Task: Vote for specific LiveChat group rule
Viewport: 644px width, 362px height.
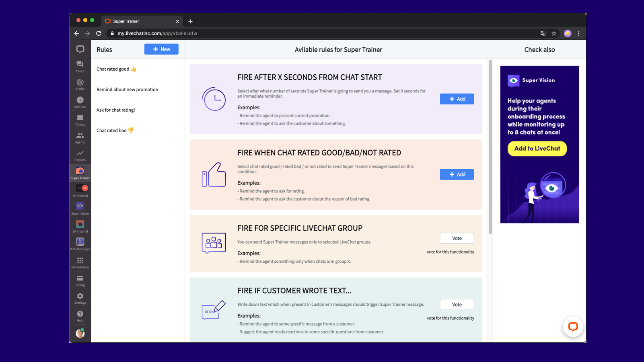Action: click(457, 238)
